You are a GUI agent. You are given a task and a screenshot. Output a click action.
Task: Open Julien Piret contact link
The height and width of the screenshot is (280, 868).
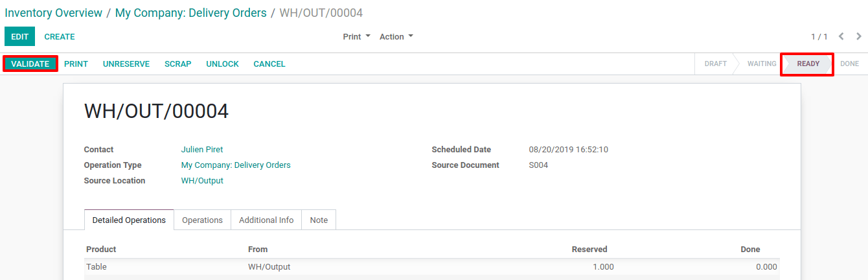[202, 150]
